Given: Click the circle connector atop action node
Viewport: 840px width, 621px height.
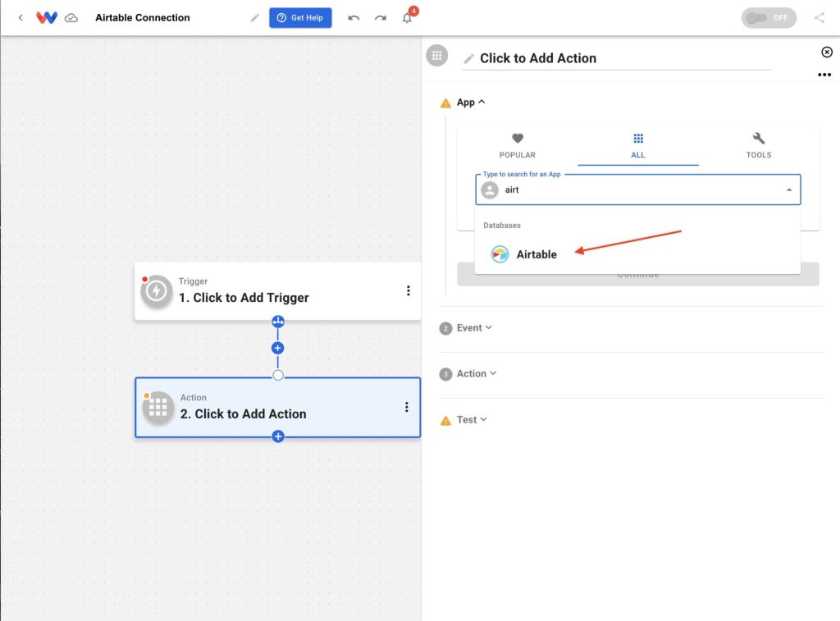Looking at the screenshot, I should [x=277, y=376].
